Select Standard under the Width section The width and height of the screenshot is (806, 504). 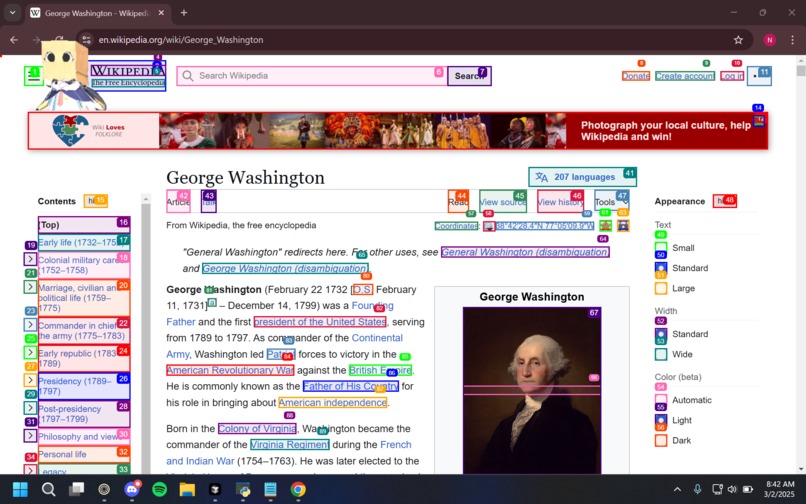pyautogui.click(x=661, y=334)
